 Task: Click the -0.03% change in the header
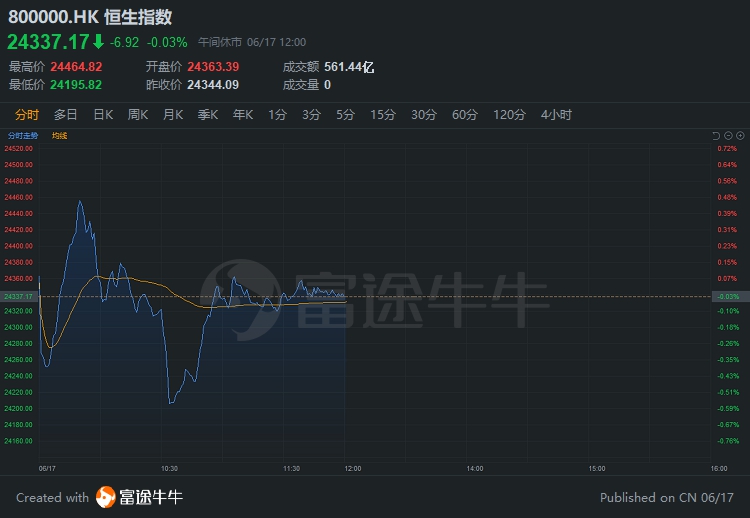[x=167, y=43]
